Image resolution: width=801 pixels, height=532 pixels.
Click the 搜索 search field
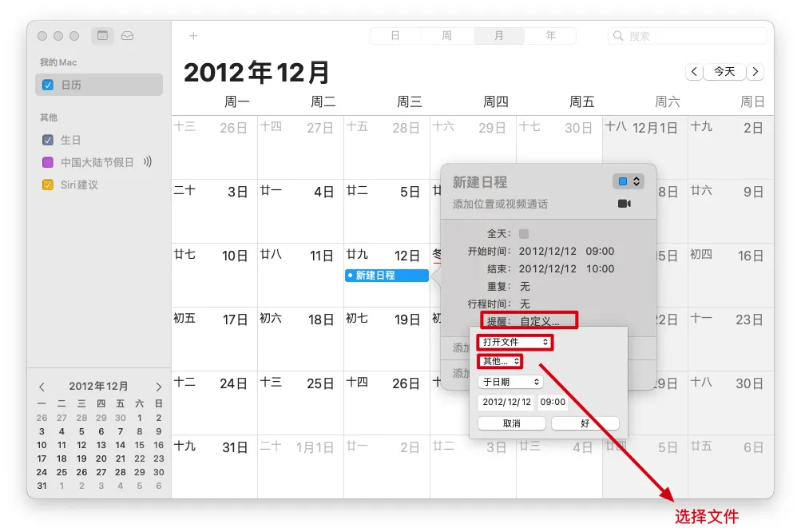tap(687, 36)
